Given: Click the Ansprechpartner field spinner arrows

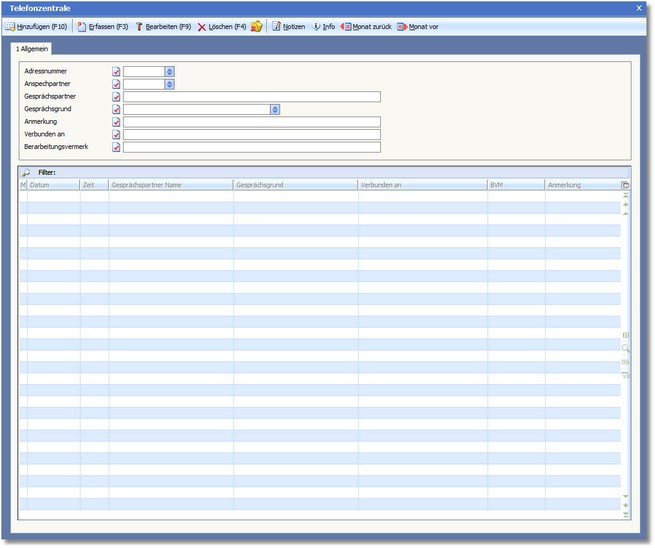Looking at the screenshot, I should [170, 84].
